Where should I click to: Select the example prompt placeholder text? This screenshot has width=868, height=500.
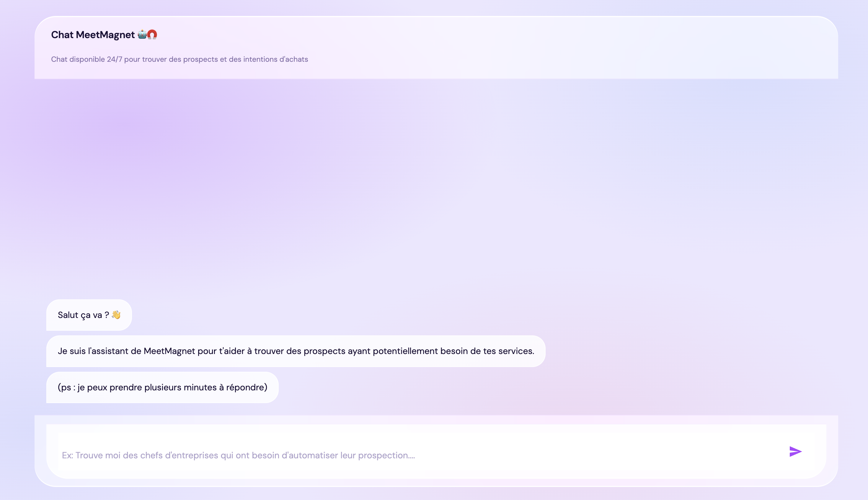[x=239, y=455]
